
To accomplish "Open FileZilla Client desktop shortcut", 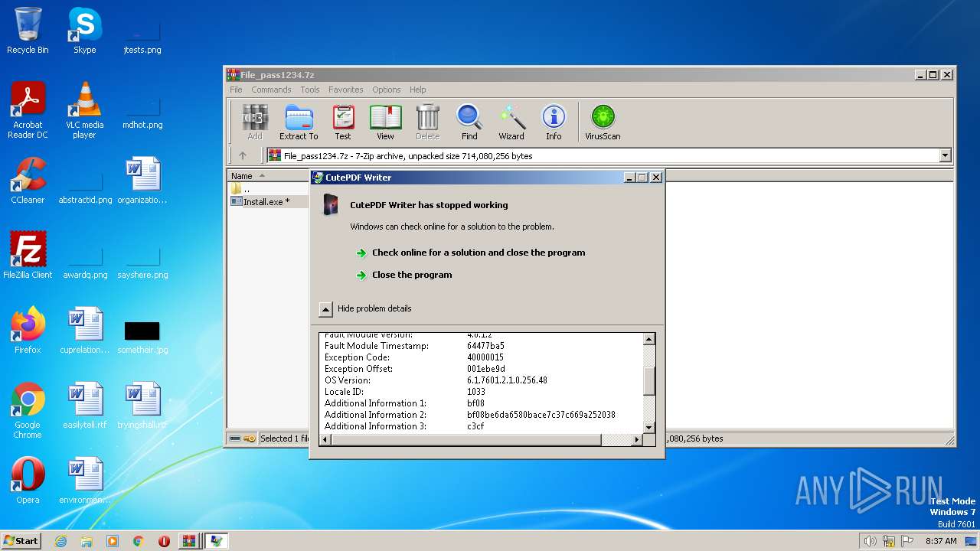I will pyautogui.click(x=28, y=256).
